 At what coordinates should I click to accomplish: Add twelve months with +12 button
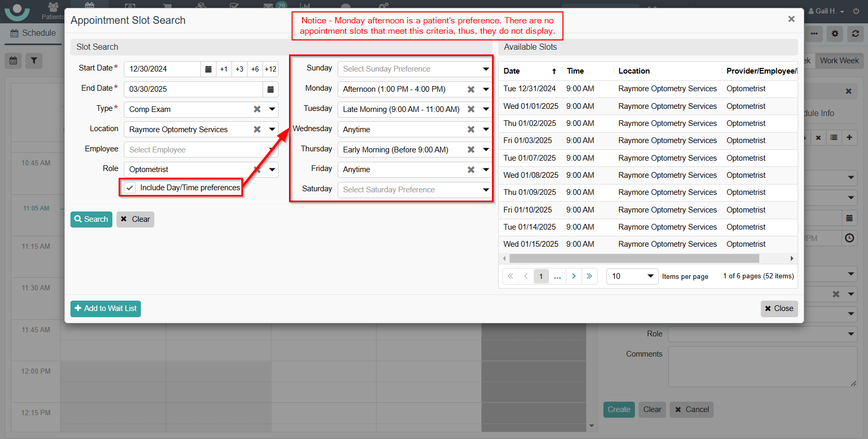(x=270, y=69)
